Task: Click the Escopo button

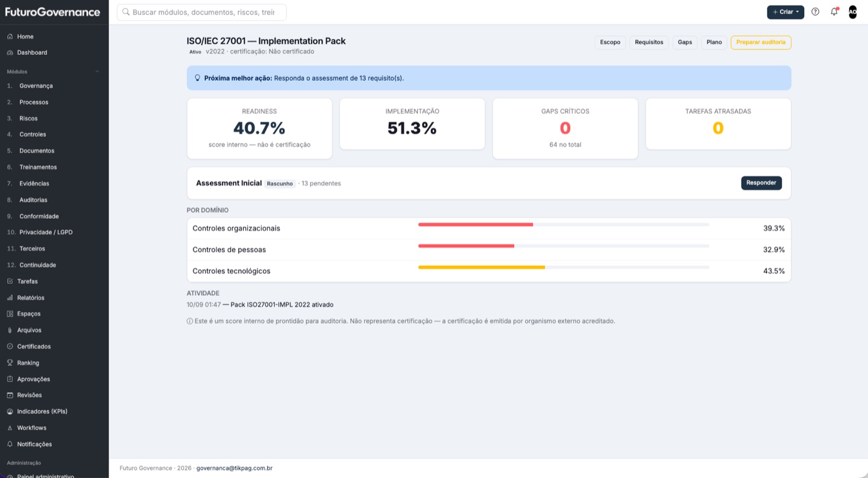Action: (610, 42)
